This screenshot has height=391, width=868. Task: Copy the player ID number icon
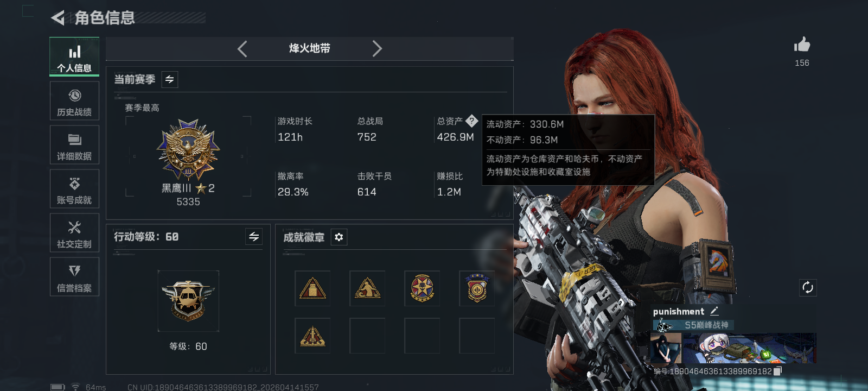tap(777, 371)
